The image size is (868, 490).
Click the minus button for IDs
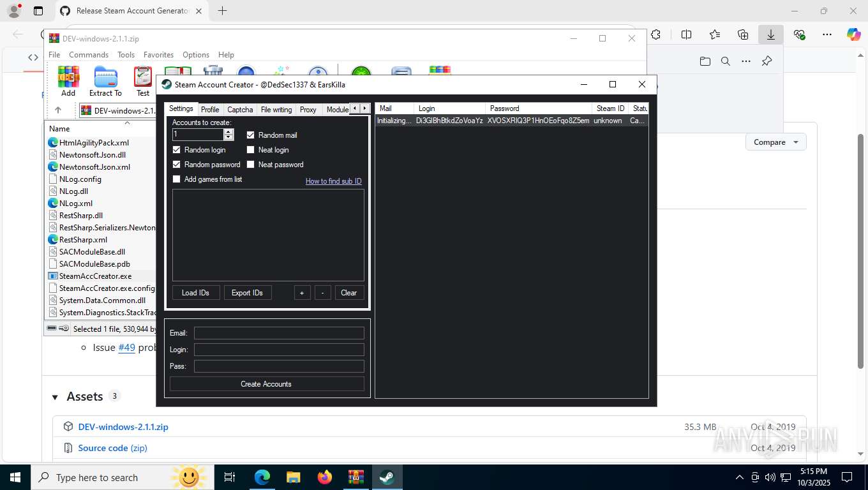tap(323, 293)
